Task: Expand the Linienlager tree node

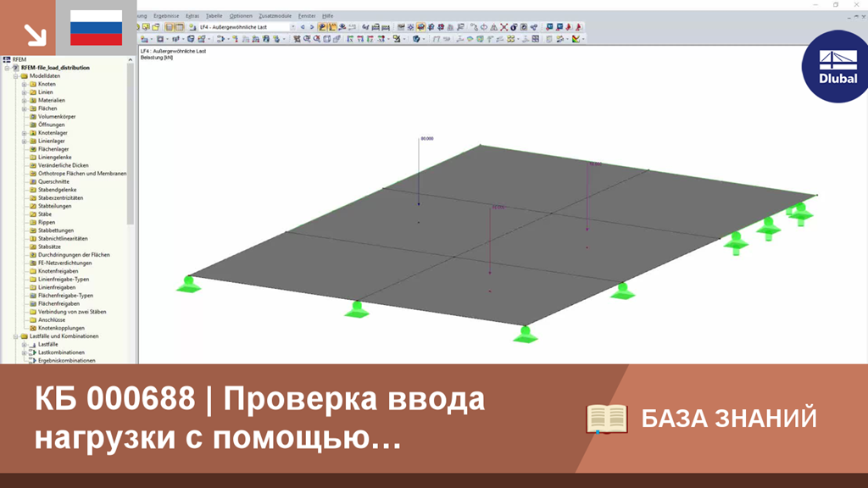Action: (24, 141)
